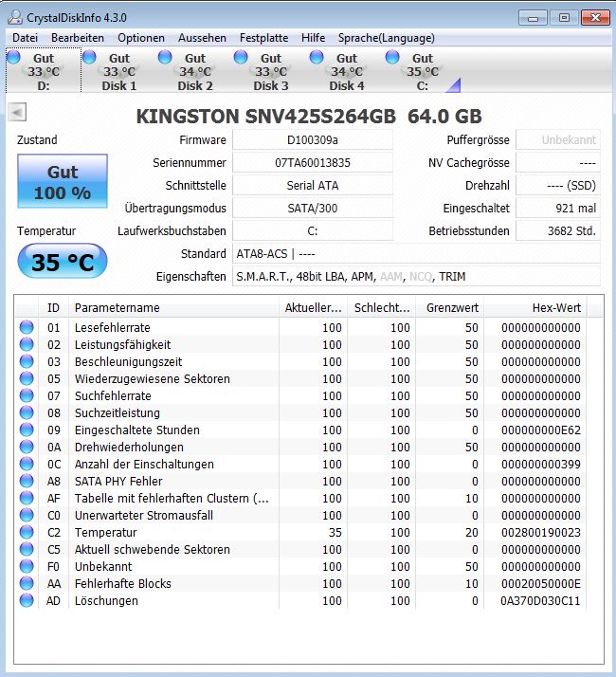This screenshot has height=677, width=616.
Task: Open the Optionen menu
Action: click(x=141, y=38)
